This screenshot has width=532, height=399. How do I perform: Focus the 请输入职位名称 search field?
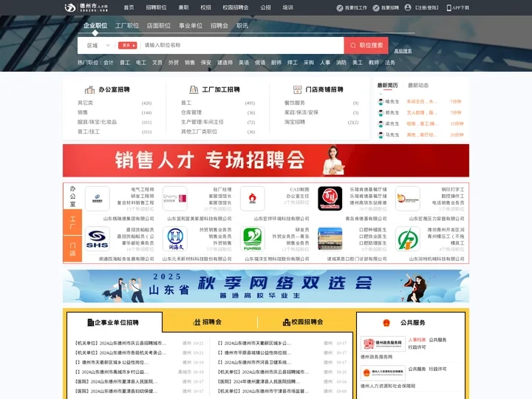click(x=242, y=45)
